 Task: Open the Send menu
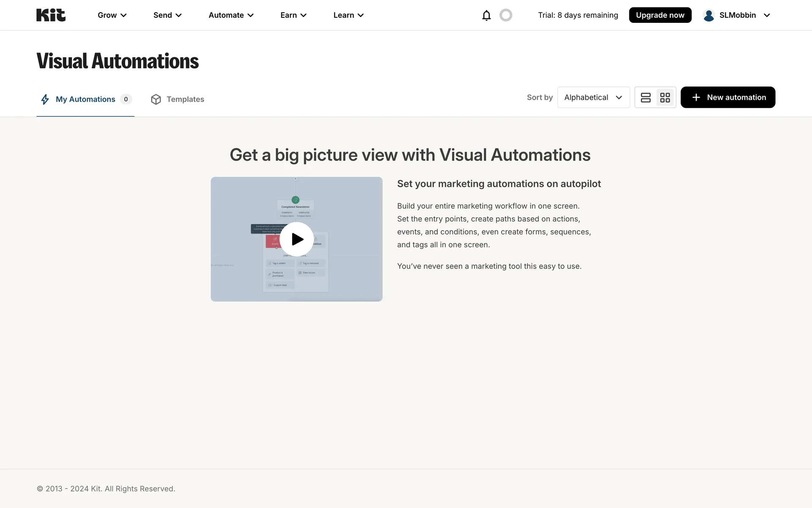tap(167, 15)
